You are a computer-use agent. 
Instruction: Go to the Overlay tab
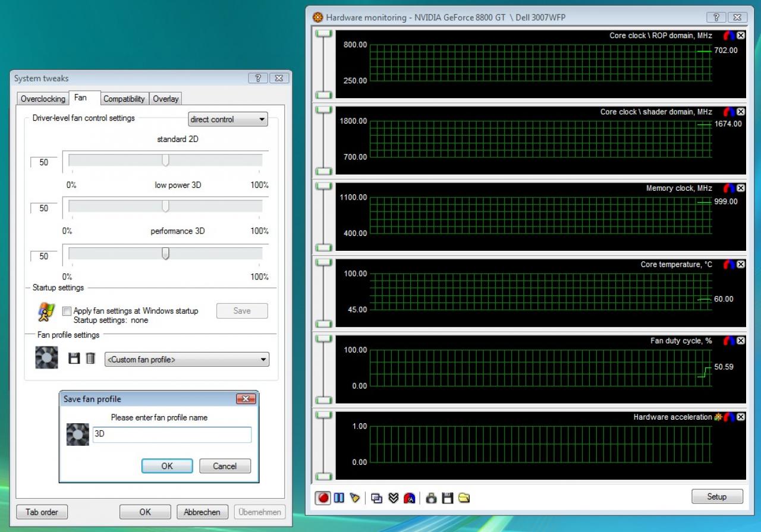[165, 99]
